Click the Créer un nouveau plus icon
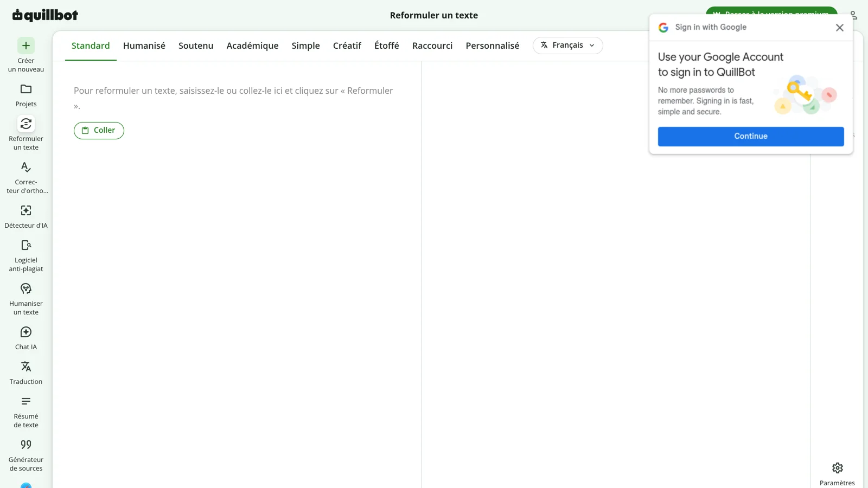This screenshot has width=868, height=488. tap(26, 46)
